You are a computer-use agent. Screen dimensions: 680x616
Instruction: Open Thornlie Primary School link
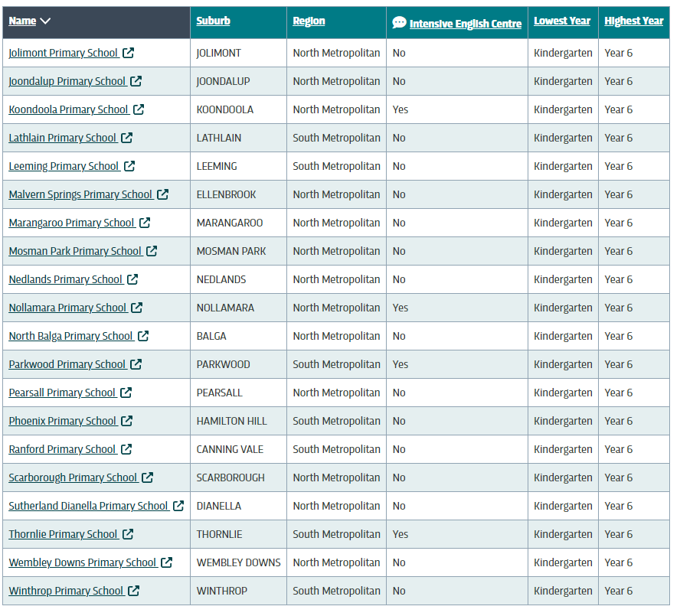[x=64, y=534]
